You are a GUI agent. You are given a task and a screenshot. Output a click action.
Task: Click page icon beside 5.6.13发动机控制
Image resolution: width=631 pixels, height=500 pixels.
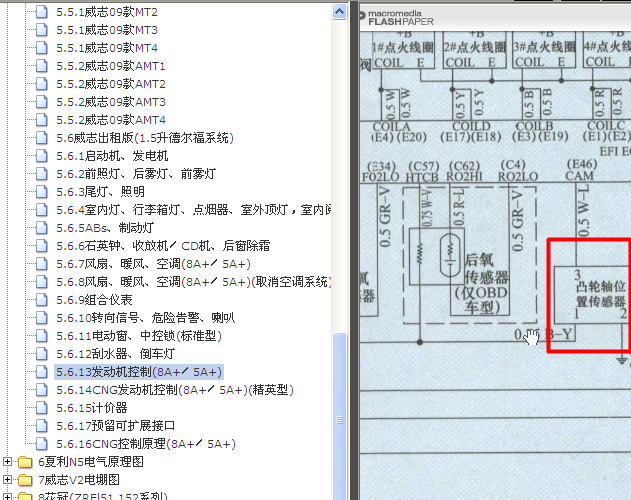coord(41,372)
